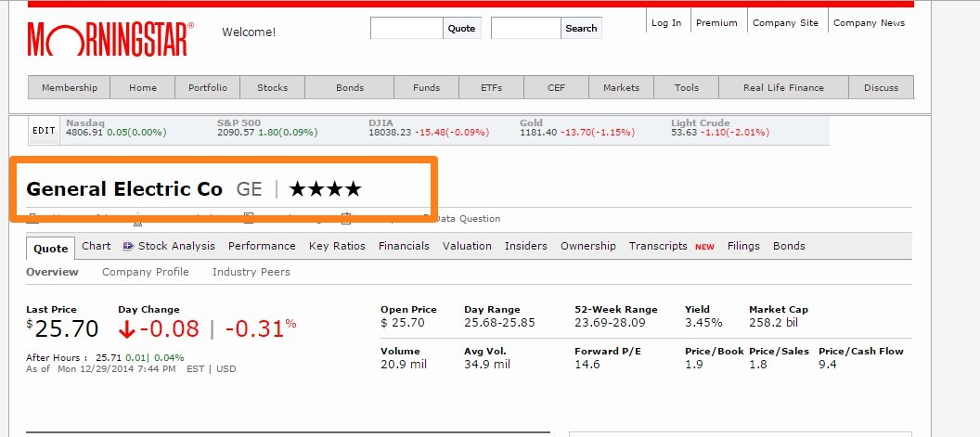Click the Data Question link
This screenshot has width=980, height=437.
click(x=467, y=219)
